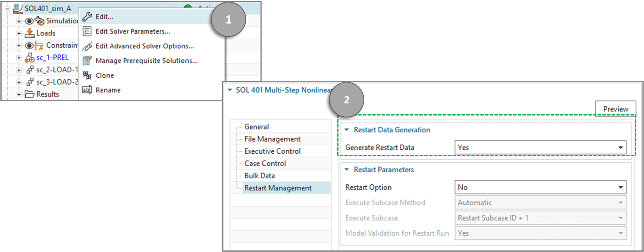The image size is (644, 252).
Task: Collapse the Restart Parameters group
Action: point(347,169)
